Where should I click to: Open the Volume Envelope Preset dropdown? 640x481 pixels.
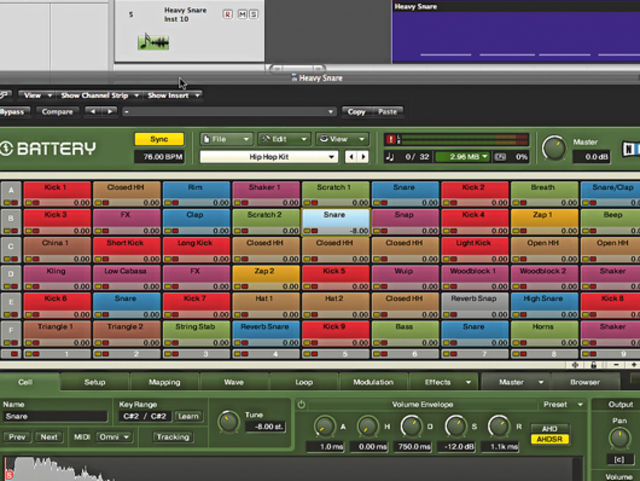[x=562, y=405]
